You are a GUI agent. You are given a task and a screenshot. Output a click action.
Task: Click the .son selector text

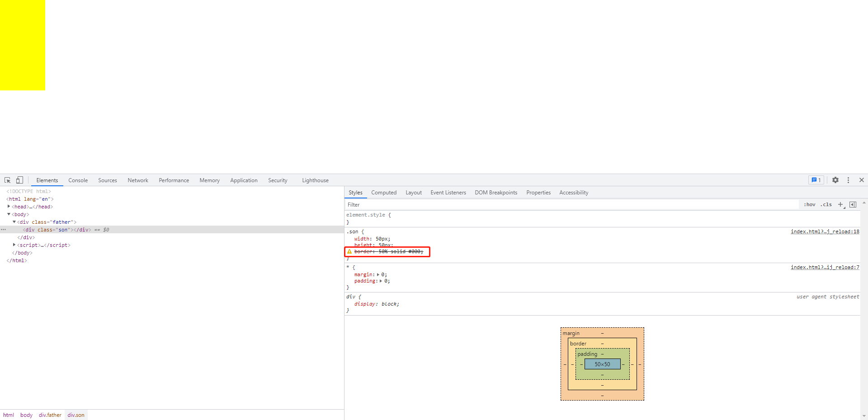(352, 231)
